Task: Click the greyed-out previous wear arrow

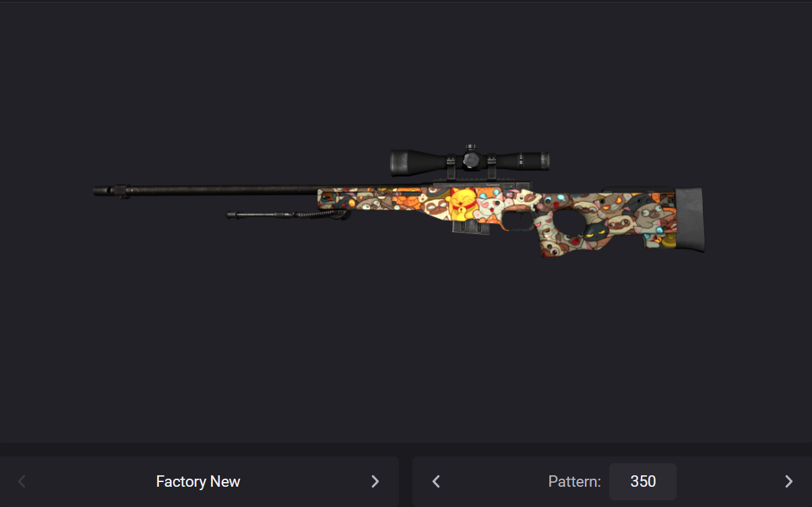Action: [22, 481]
